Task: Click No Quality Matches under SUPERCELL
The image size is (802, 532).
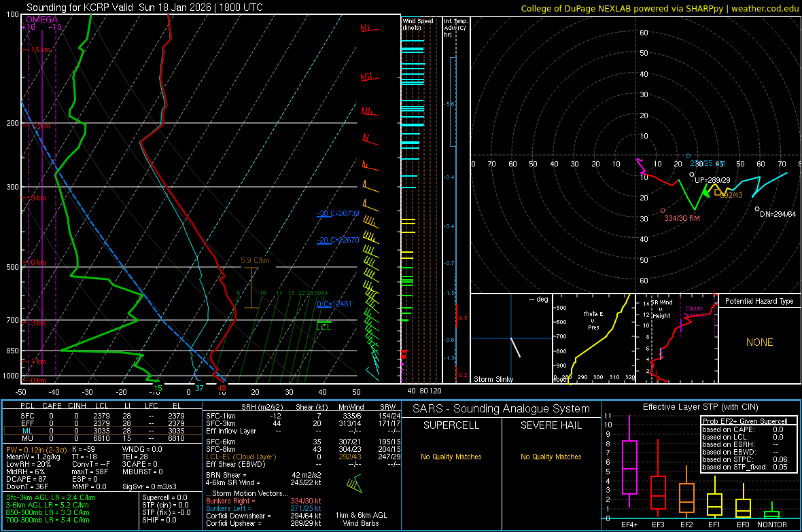Action: 451,457
